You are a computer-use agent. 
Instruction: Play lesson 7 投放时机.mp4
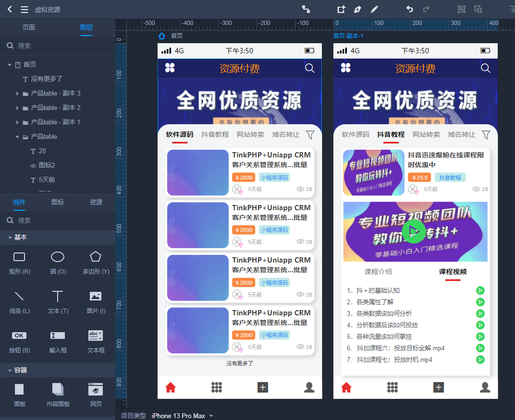tap(480, 360)
